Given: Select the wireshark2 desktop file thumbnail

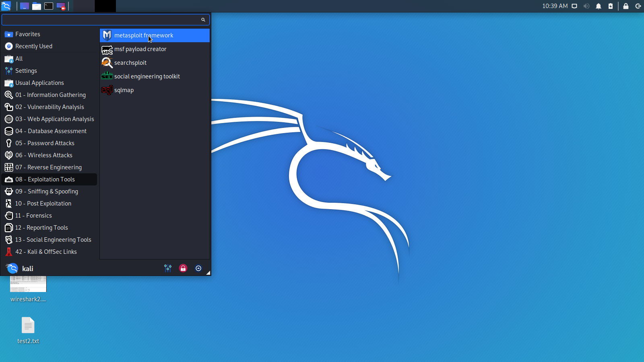Looking at the screenshot, I should click(28, 284).
